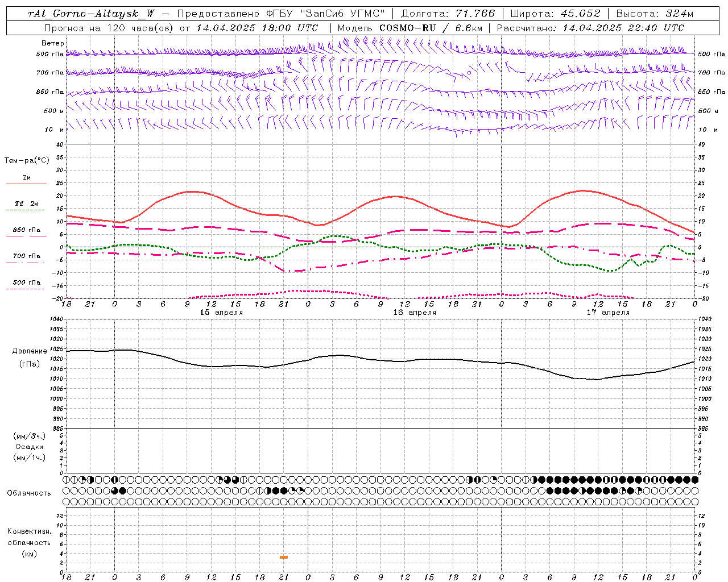Click the Облачность panel label
Screen dimensions: 728x582
click(28, 493)
